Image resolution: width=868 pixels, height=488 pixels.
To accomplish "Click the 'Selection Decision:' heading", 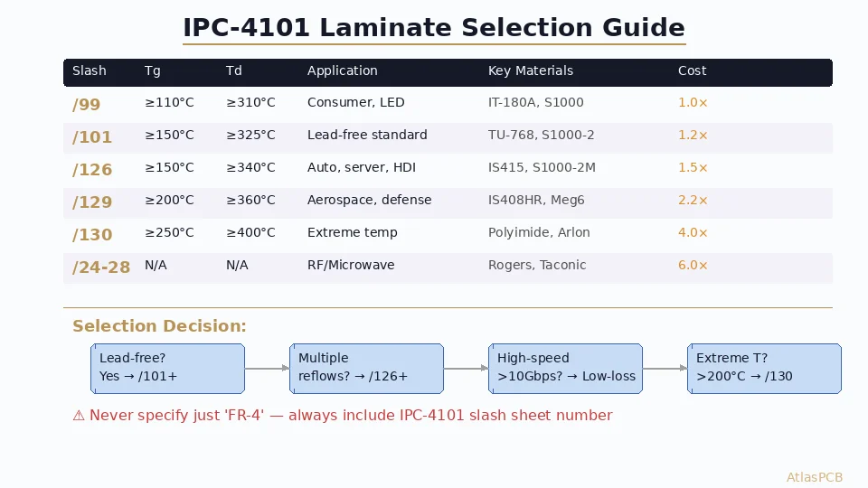I will pos(159,326).
